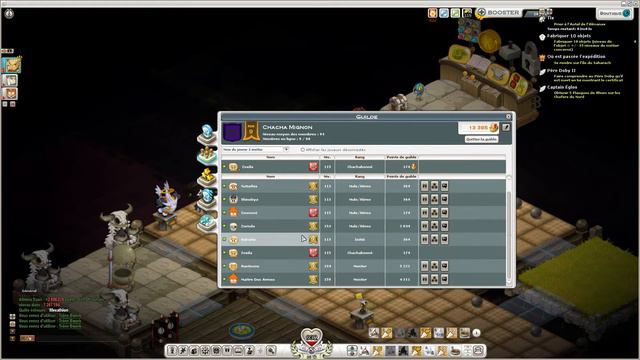Open the second side tab with figures icon
640x360 pixels.
[x=207, y=156]
